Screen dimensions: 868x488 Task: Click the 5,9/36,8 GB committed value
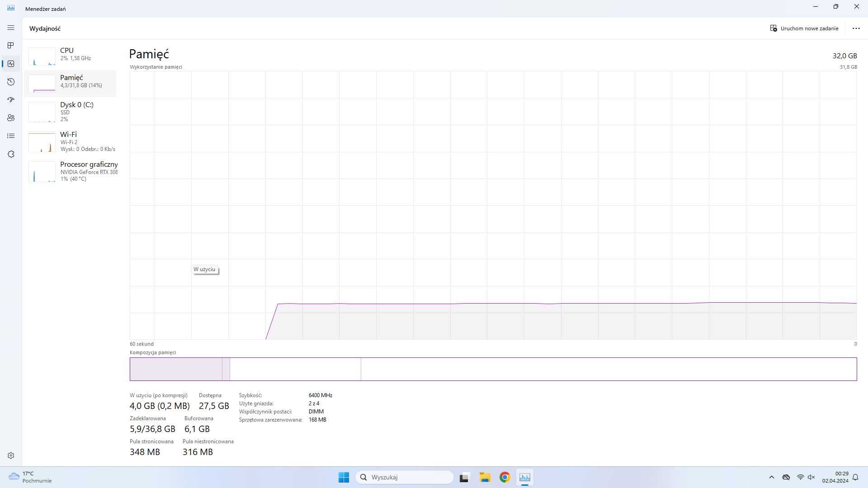coord(152,429)
